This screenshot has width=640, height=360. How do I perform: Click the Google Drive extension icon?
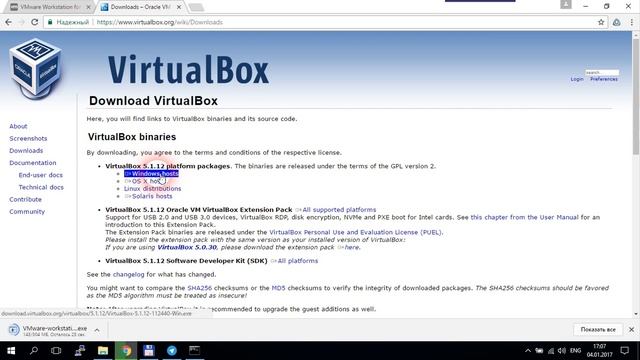(616, 22)
